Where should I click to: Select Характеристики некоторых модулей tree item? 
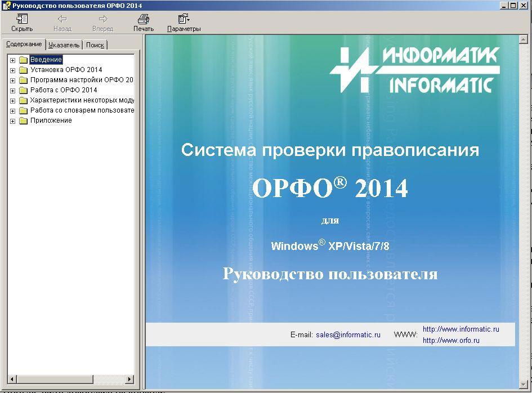point(82,100)
